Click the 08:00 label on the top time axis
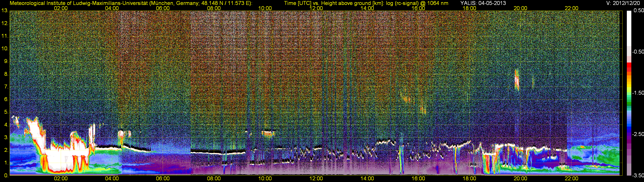Screen dimensions: 644x182 [214, 8]
